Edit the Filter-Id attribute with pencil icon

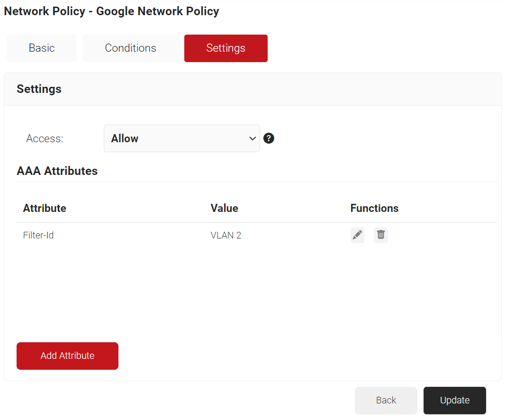point(357,235)
